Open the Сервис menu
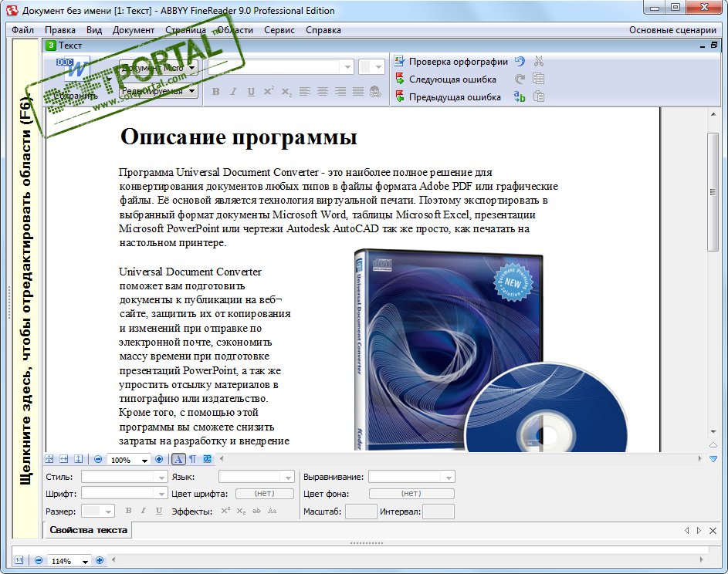The image size is (728, 574). click(279, 29)
